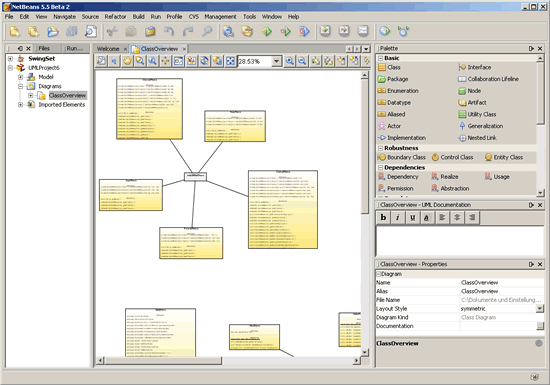Select the Utility Class palette item
This screenshot has width=550, height=385.
(x=477, y=114)
